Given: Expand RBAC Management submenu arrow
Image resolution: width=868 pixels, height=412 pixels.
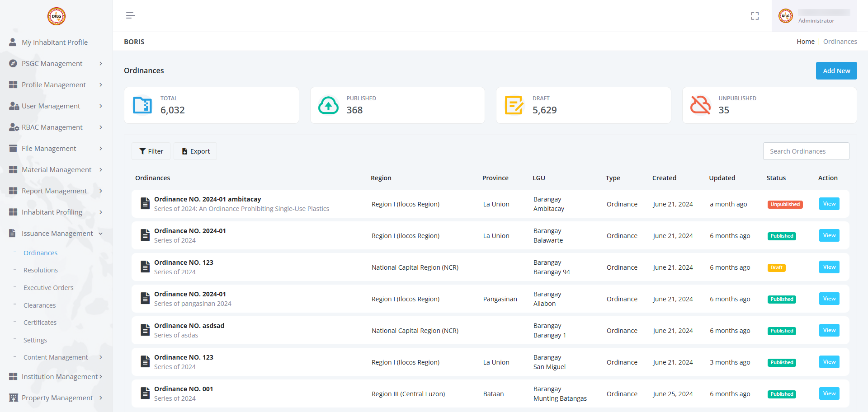Looking at the screenshot, I should point(101,127).
